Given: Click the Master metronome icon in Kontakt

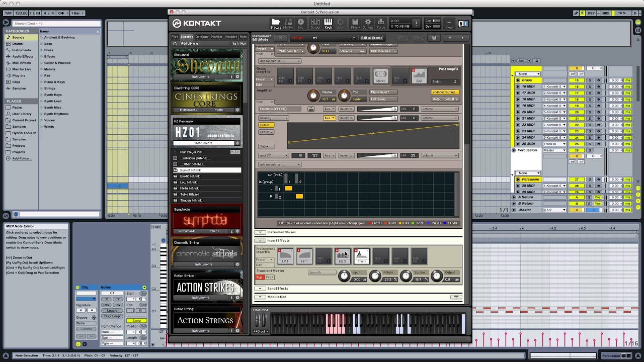Looking at the screenshot, I should pos(288,23).
